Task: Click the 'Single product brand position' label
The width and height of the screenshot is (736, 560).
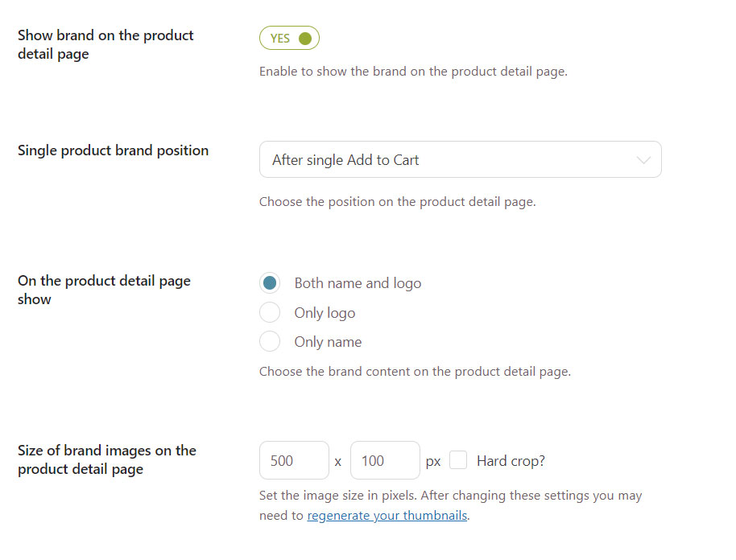Action: 113,150
